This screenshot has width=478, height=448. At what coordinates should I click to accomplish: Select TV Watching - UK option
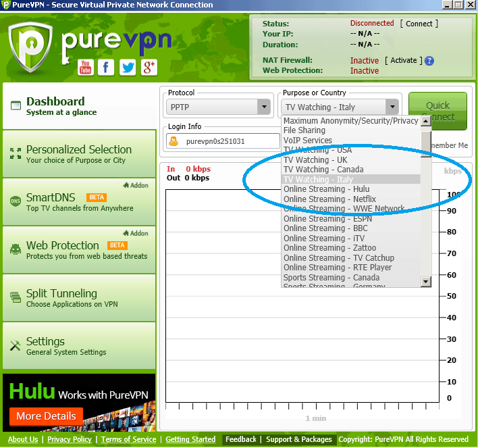pyautogui.click(x=351, y=160)
